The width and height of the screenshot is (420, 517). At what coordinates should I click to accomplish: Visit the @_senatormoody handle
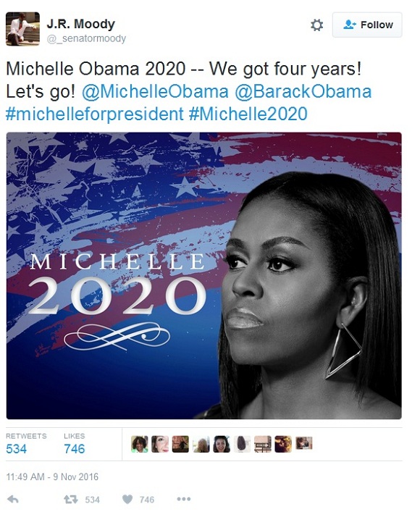click(x=86, y=38)
